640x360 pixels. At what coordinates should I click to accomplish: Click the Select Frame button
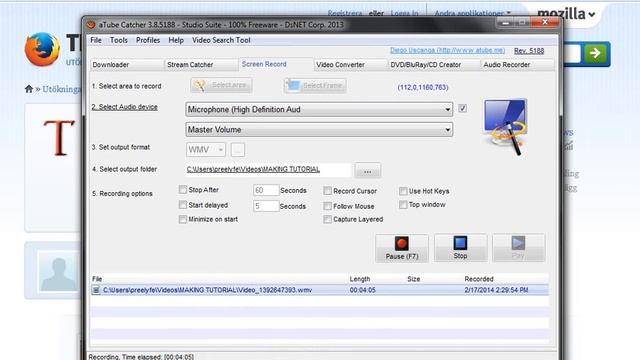[x=315, y=85]
